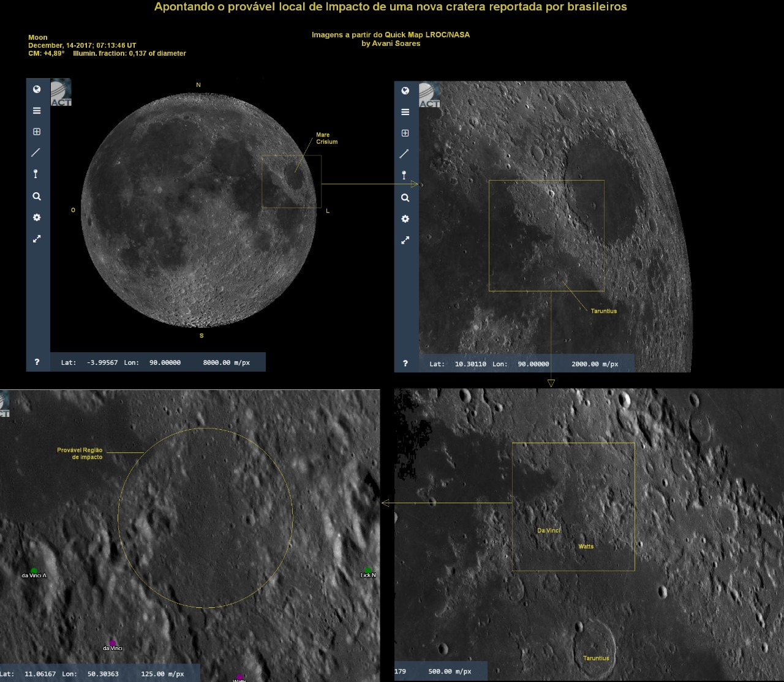Click the 2000.00 m/px scale readout
Image resolution: width=784 pixels, height=682 pixels.
[595, 364]
